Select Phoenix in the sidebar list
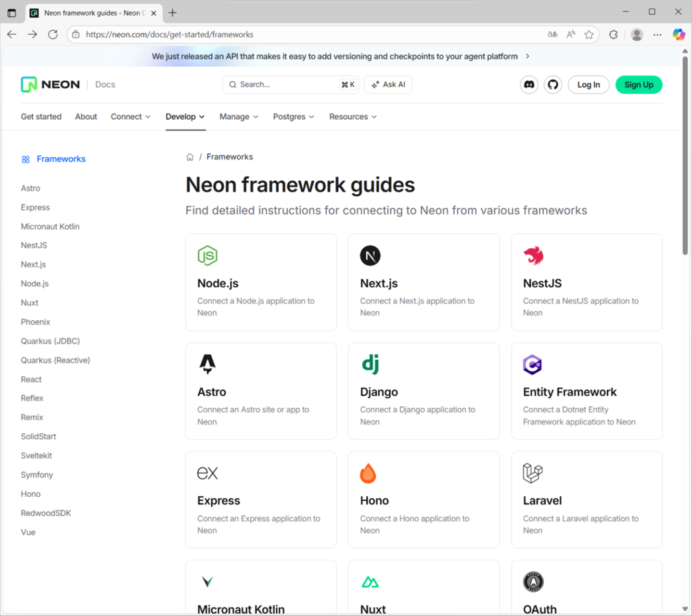The image size is (692, 616). [x=35, y=322]
